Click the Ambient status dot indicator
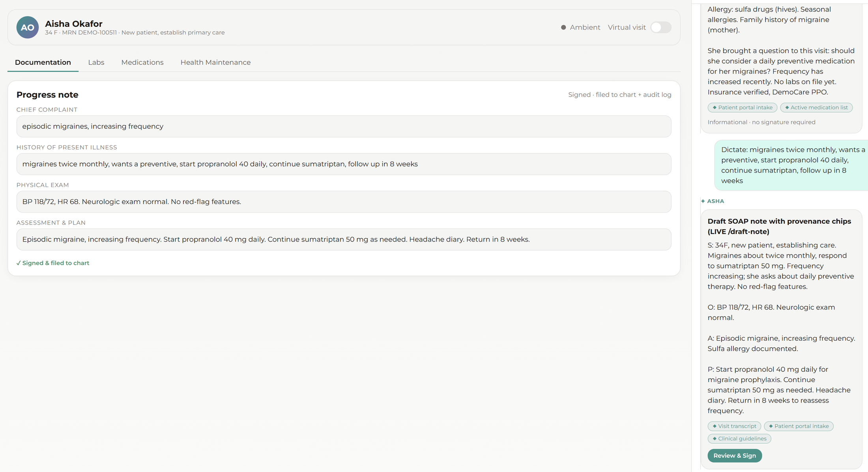868x472 pixels. [563, 27]
